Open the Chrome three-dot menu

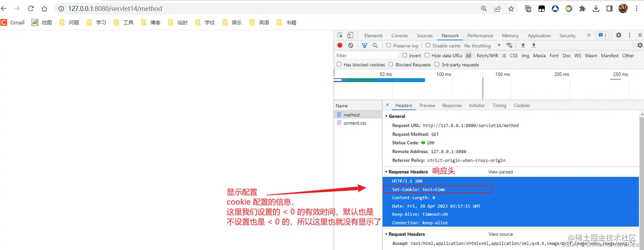(638, 9)
